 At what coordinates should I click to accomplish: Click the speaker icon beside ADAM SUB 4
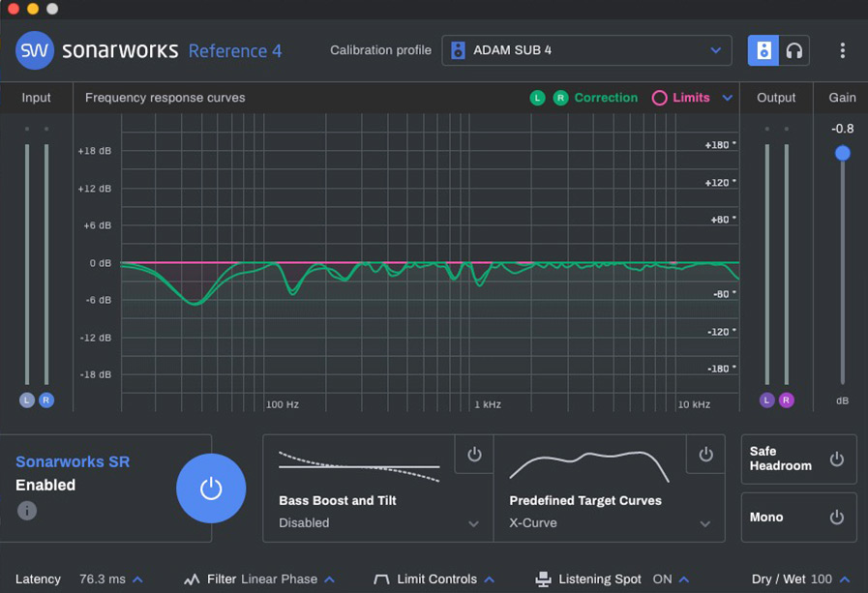coord(458,50)
